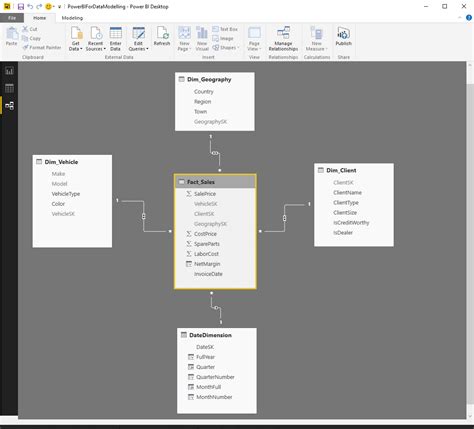Select the IsDealer field in Dim_Client
This screenshot has height=429, width=474.
coord(343,233)
